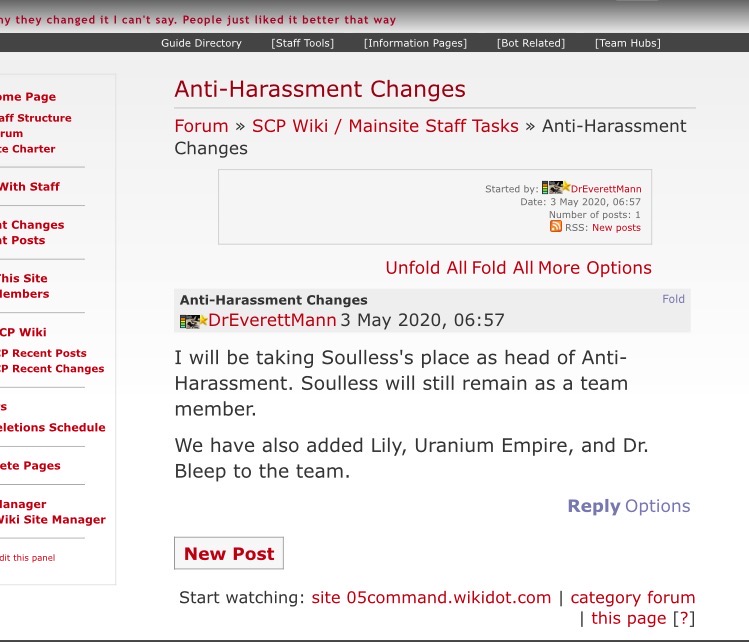The image size is (749, 642).
Task: Start watching category forum
Action: pos(632,598)
